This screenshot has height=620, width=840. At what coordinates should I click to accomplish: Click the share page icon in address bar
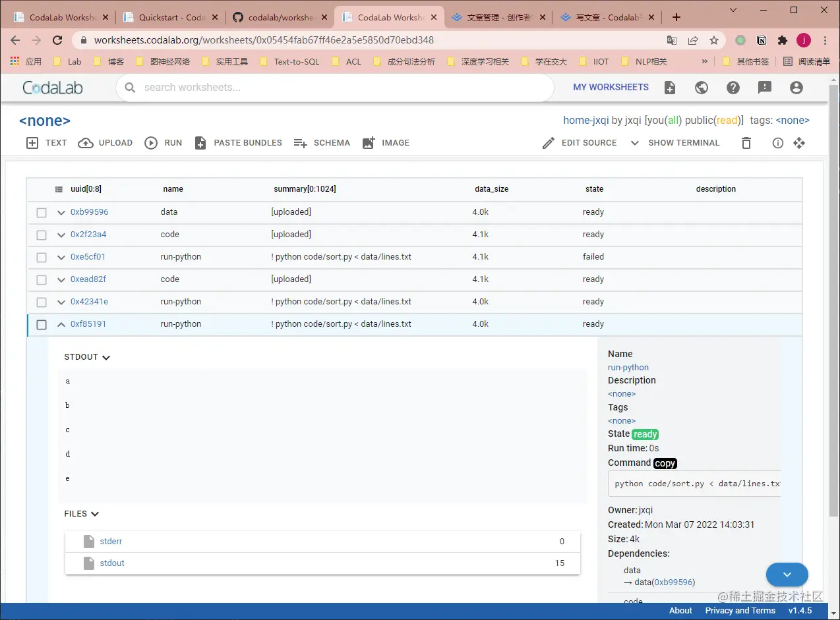[693, 40]
